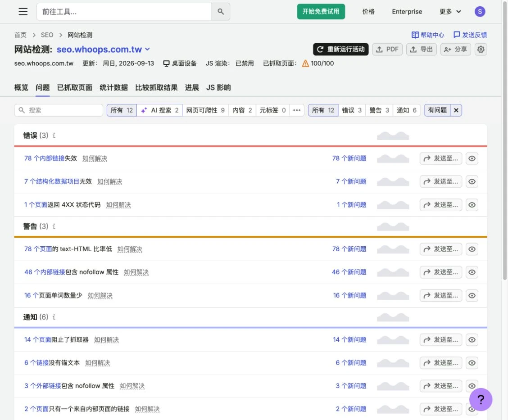Switch to the 已抓取页面 tab
Viewport: 508px width, 420px height.
[x=74, y=87]
